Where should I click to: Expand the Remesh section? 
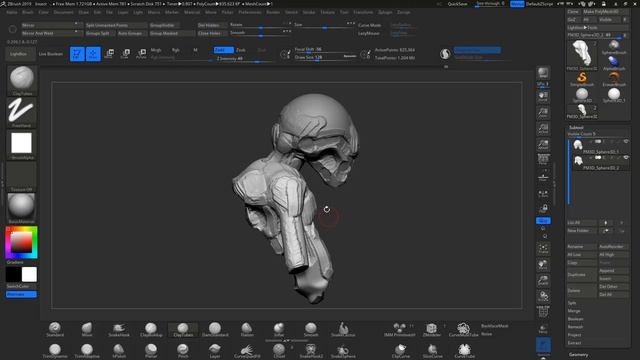point(575,327)
